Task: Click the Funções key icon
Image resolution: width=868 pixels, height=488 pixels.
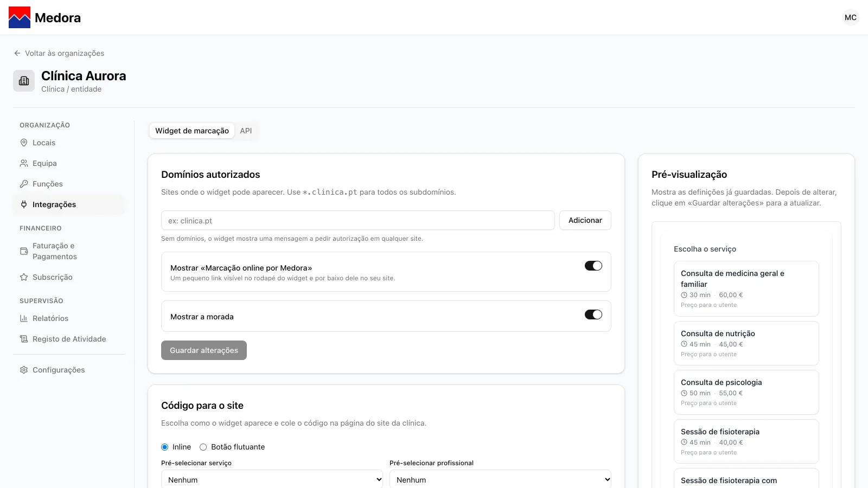Action: point(24,184)
